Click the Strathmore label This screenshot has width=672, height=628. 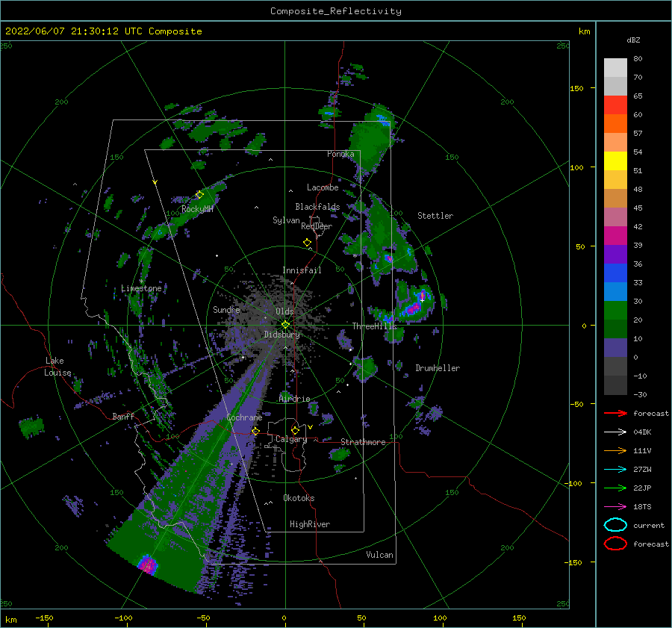pyautogui.click(x=363, y=442)
